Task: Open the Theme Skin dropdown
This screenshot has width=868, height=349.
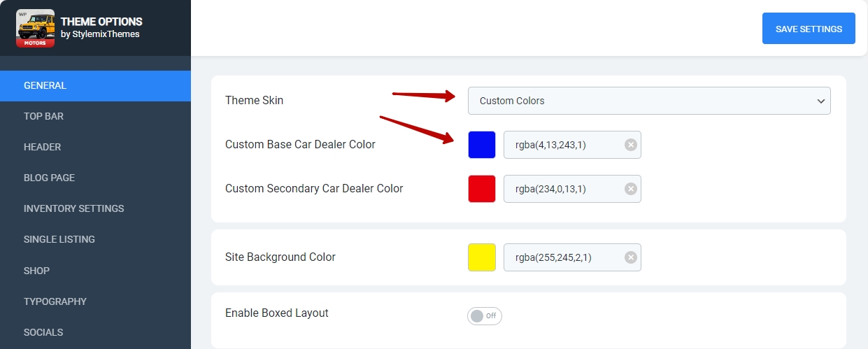Action: [x=648, y=101]
